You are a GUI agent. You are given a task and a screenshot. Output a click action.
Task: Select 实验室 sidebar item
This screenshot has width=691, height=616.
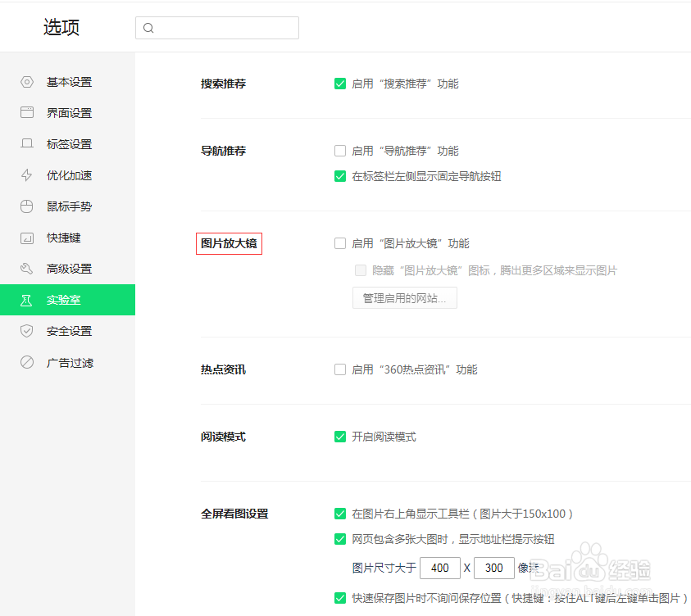click(67, 300)
